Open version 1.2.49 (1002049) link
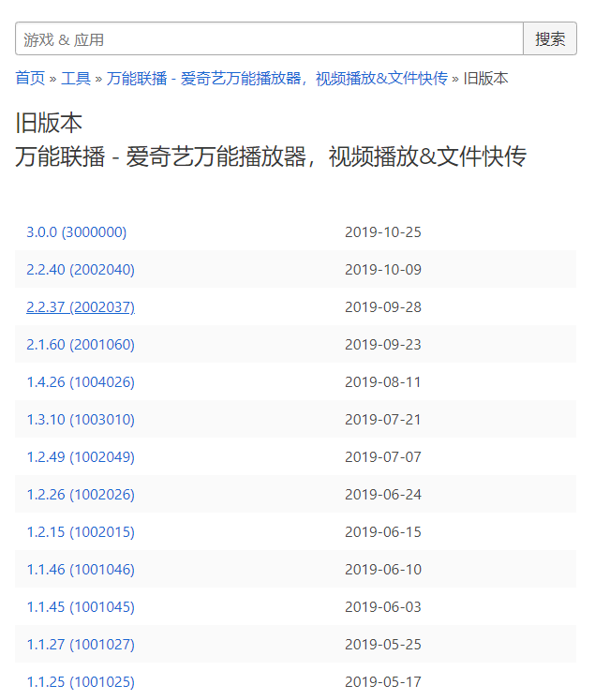Viewport: 595px width, 700px height. [81, 457]
